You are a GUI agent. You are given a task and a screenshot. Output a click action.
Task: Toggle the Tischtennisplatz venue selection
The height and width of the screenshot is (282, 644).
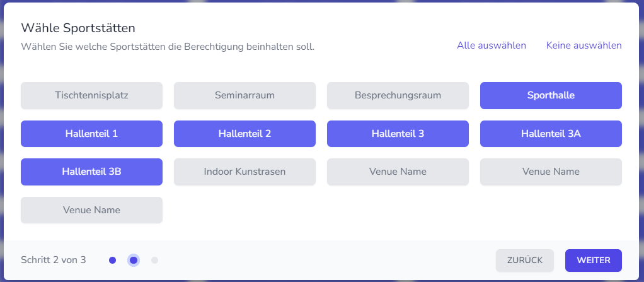coord(91,96)
